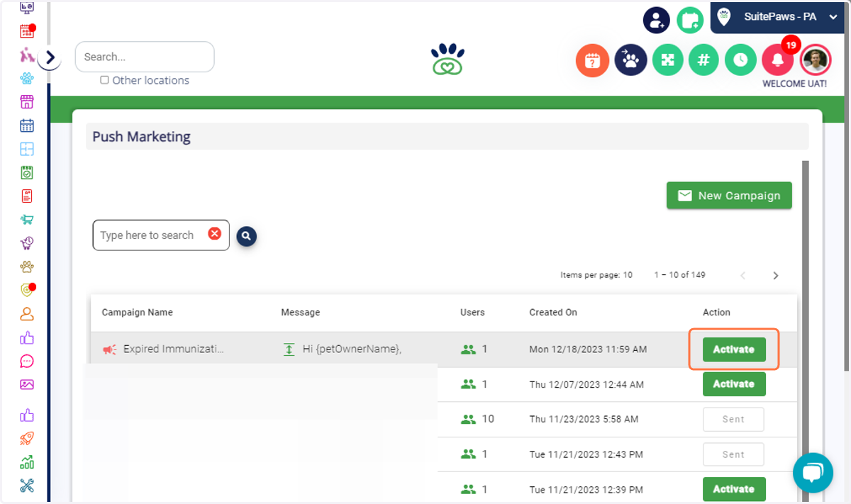This screenshot has width=851, height=504.
Task: Open the blue wrench tools sidebar icon
Action: (27, 486)
